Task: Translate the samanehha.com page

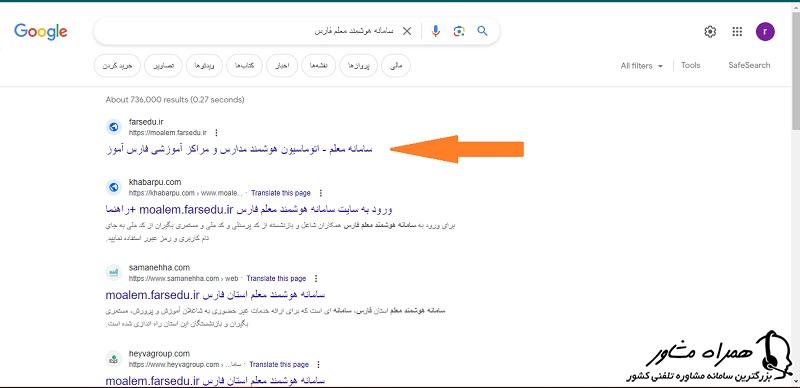Action: 276,278
